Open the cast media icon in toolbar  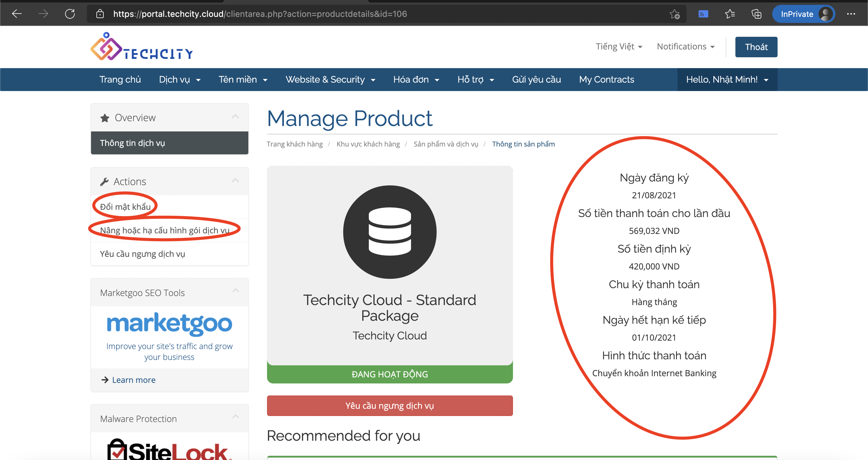(703, 14)
